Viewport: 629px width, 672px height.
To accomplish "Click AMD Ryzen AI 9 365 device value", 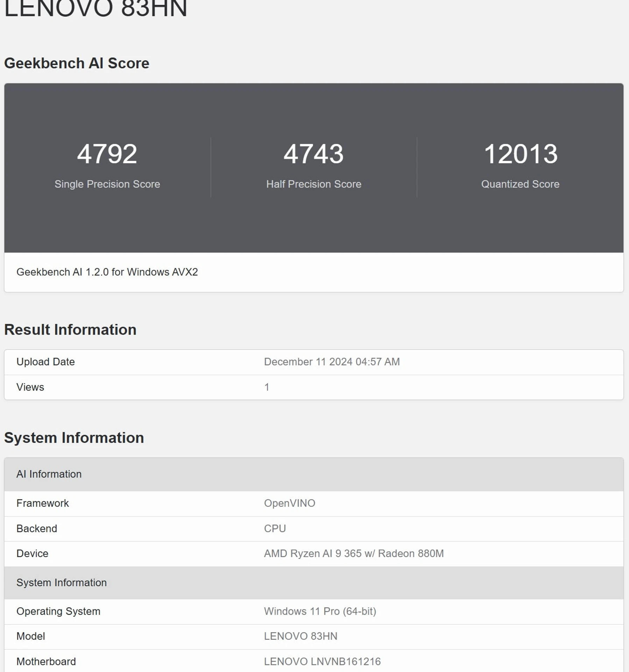I will click(x=354, y=553).
